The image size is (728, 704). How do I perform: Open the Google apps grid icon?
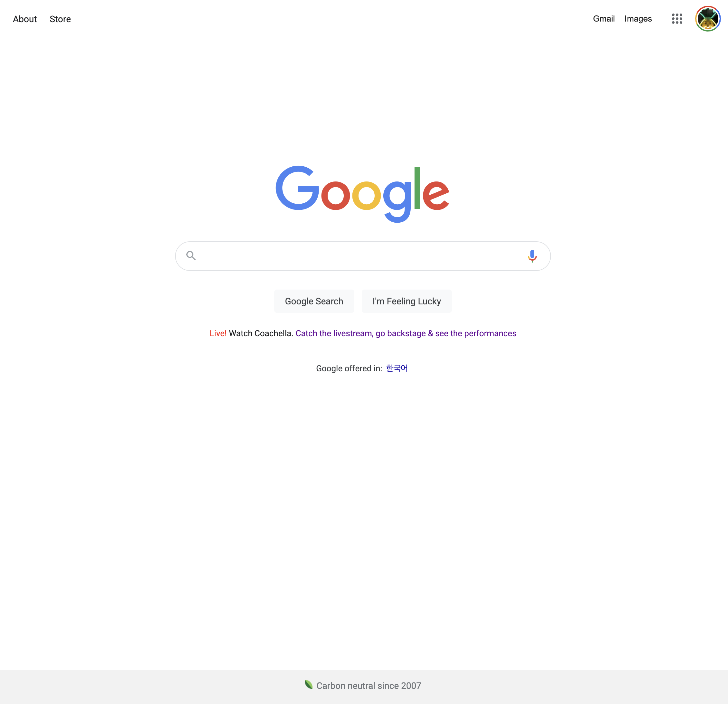pos(677,19)
